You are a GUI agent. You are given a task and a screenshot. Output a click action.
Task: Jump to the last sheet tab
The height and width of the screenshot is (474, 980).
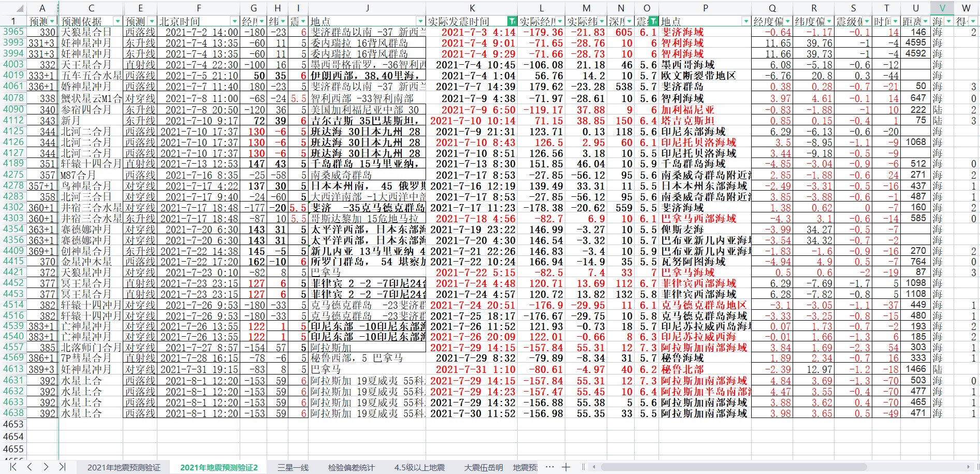tap(62, 467)
